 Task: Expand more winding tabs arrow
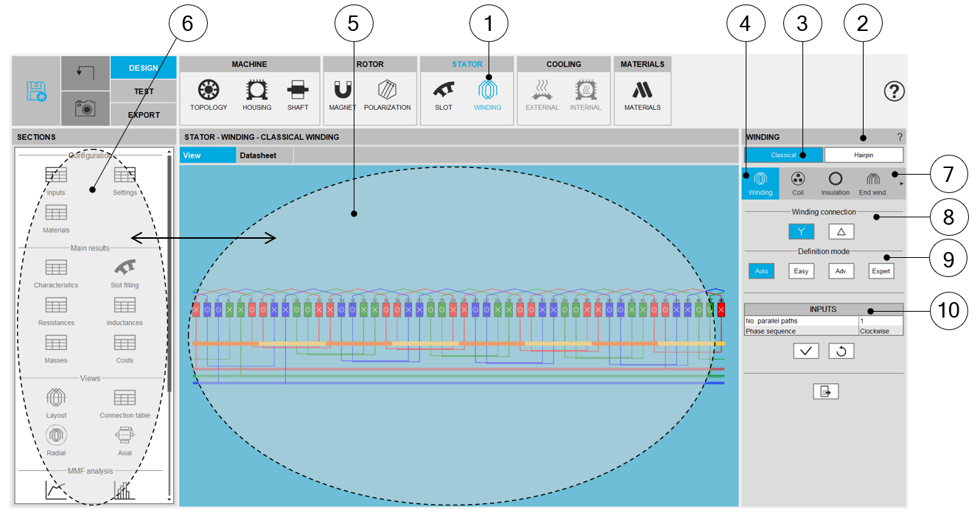901,184
